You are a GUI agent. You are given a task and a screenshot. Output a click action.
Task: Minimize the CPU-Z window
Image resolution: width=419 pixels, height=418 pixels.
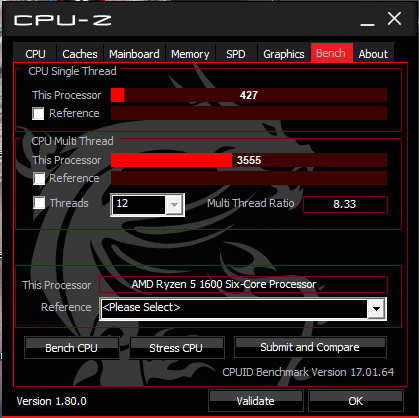point(367,21)
